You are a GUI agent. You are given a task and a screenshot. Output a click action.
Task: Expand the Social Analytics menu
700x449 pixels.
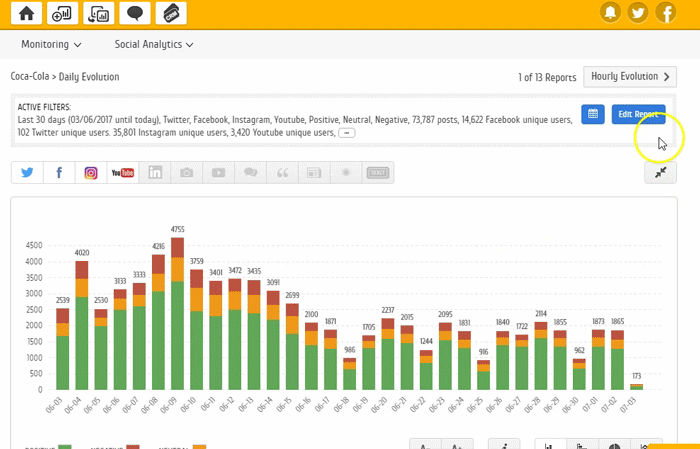click(x=153, y=44)
